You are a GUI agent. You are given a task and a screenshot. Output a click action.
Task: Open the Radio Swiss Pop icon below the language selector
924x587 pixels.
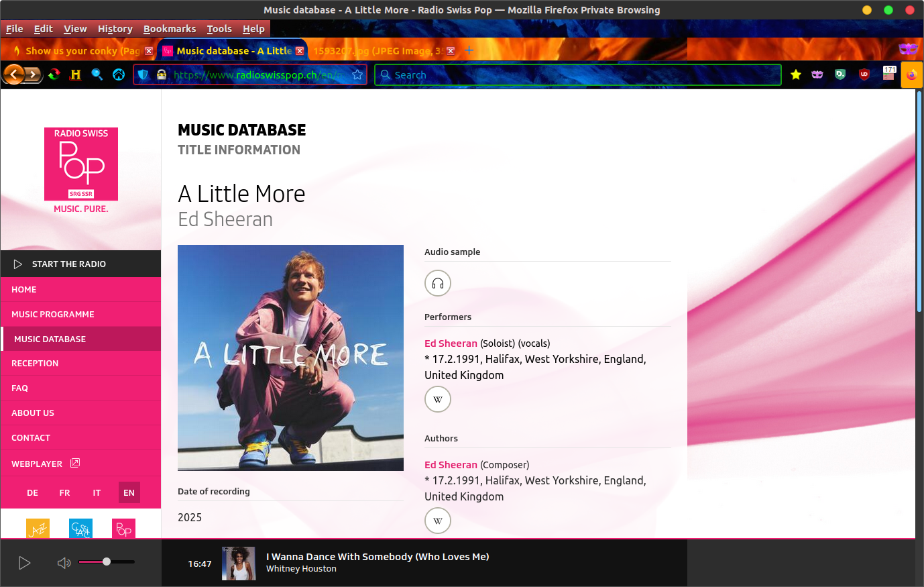pyautogui.click(x=123, y=529)
